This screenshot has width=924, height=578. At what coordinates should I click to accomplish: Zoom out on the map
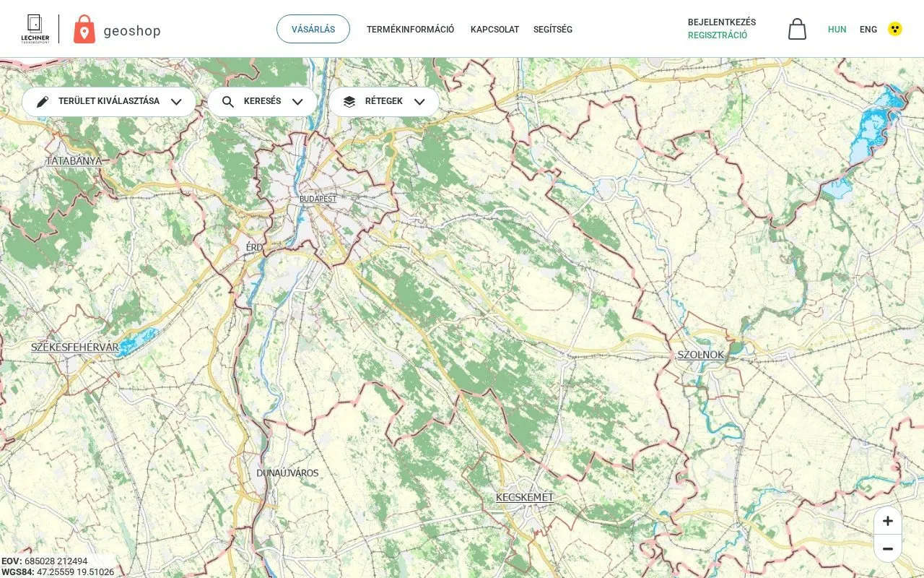(888, 548)
